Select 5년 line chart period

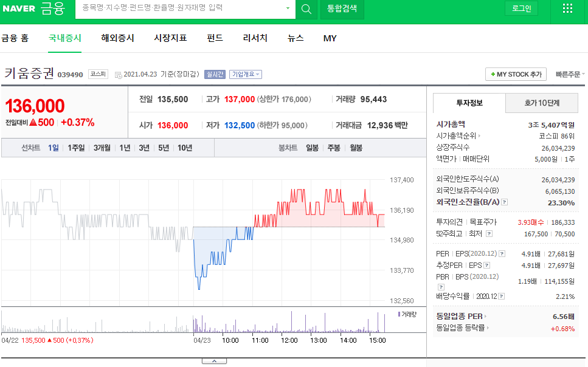point(164,148)
